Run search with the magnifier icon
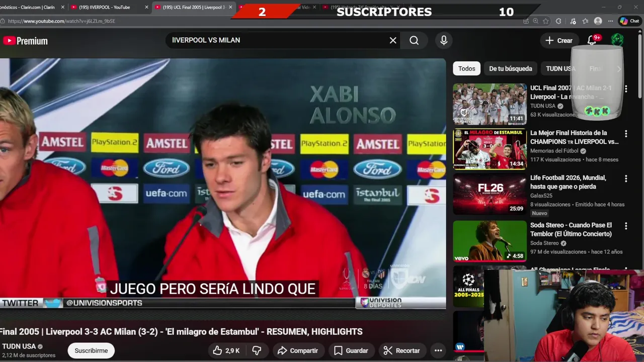The width and height of the screenshot is (644, 362). click(414, 40)
